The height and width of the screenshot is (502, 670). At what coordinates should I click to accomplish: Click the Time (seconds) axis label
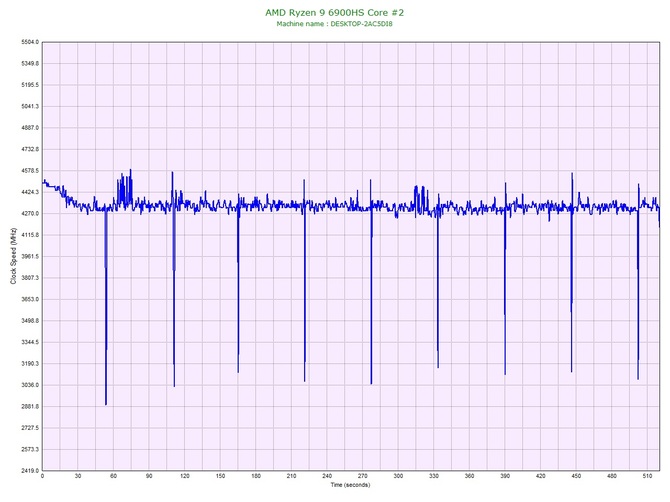tap(350, 485)
